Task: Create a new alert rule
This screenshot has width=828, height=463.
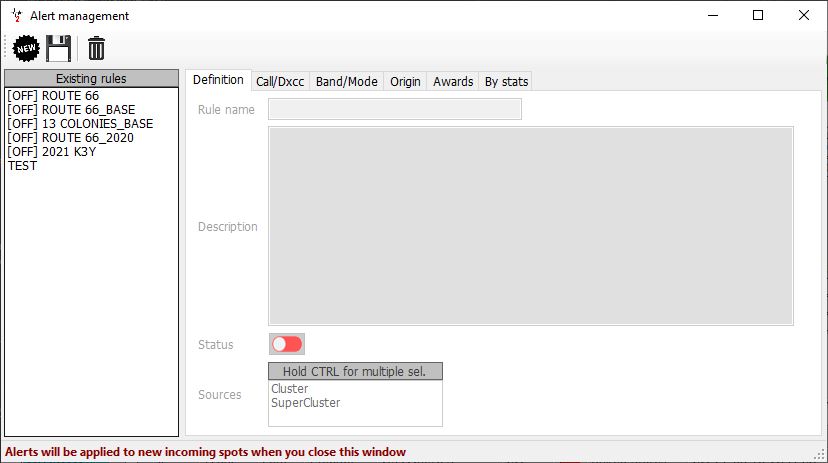Action: [x=26, y=49]
